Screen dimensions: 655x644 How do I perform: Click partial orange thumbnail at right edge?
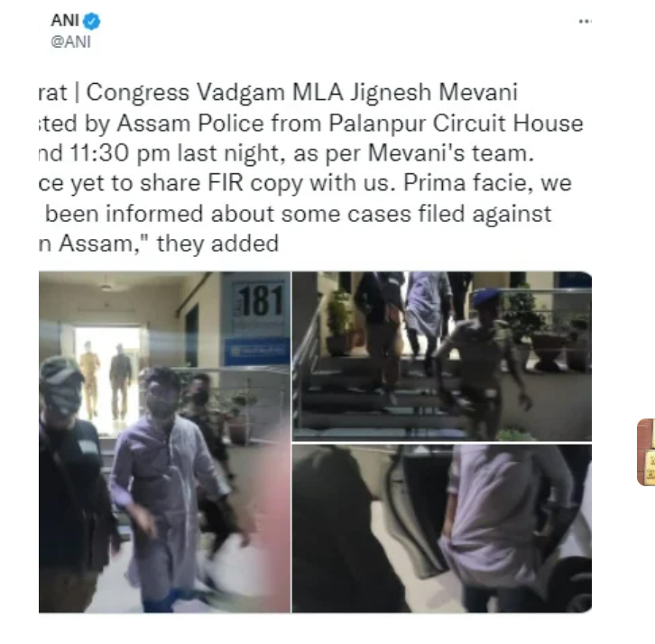646,452
